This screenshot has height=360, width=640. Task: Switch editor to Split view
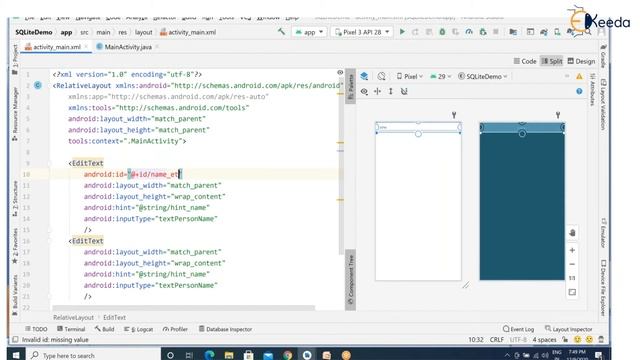click(551, 61)
